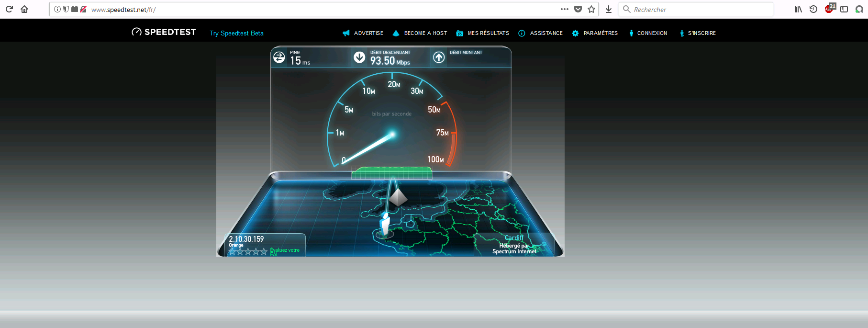Select the 15 ms ping value
This screenshot has height=328, width=868.
coord(300,61)
